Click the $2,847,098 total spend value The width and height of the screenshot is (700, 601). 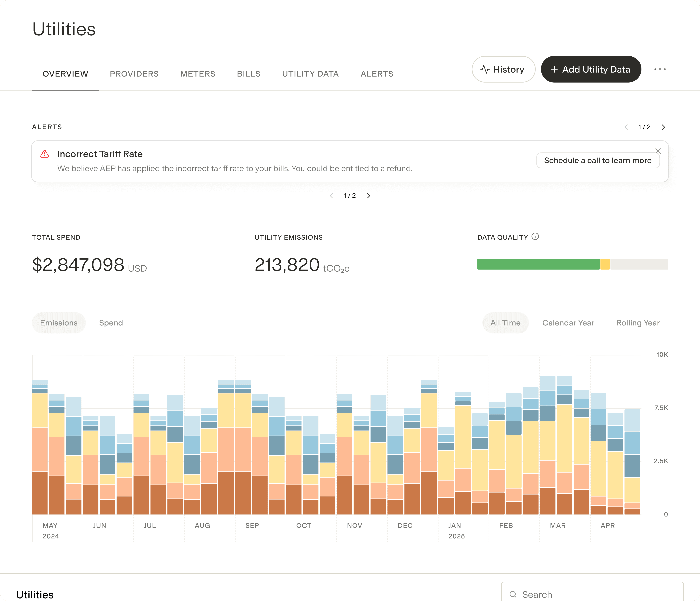pyautogui.click(x=78, y=265)
